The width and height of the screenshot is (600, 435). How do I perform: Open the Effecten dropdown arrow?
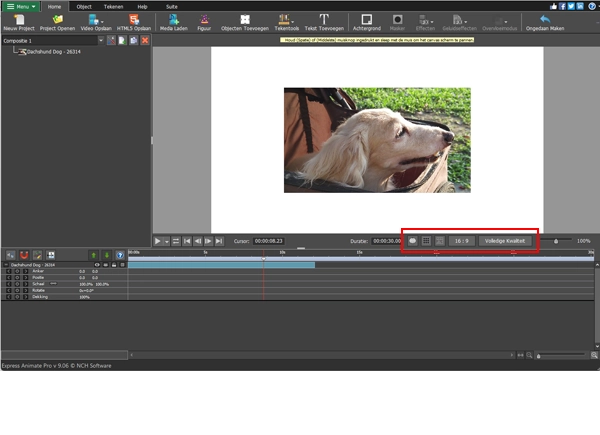pos(432,22)
